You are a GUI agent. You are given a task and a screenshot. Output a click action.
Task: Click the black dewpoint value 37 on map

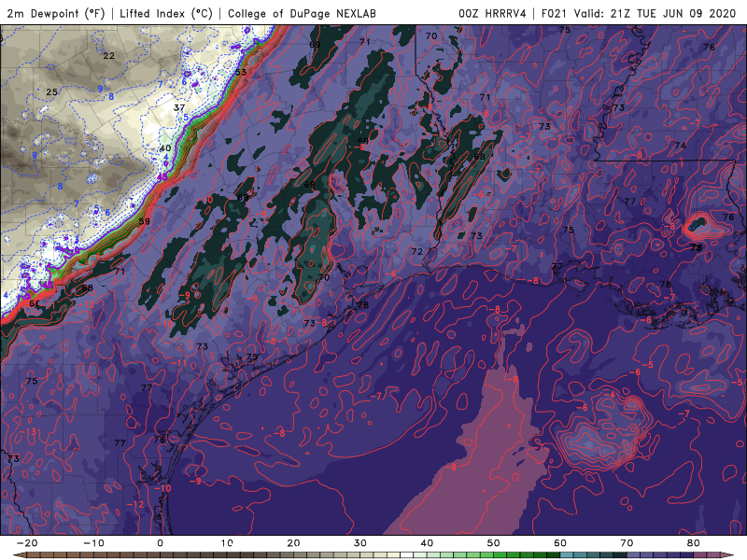(x=179, y=107)
